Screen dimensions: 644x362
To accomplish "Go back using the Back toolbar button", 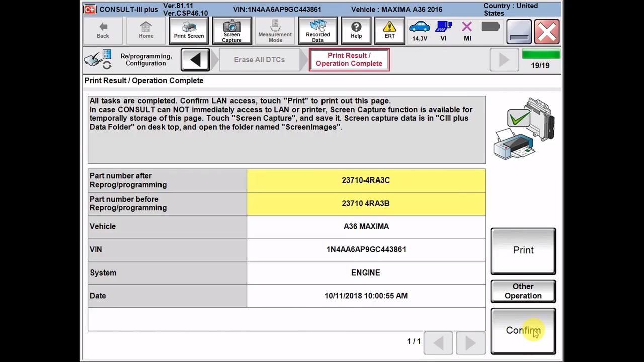I will pos(103,31).
